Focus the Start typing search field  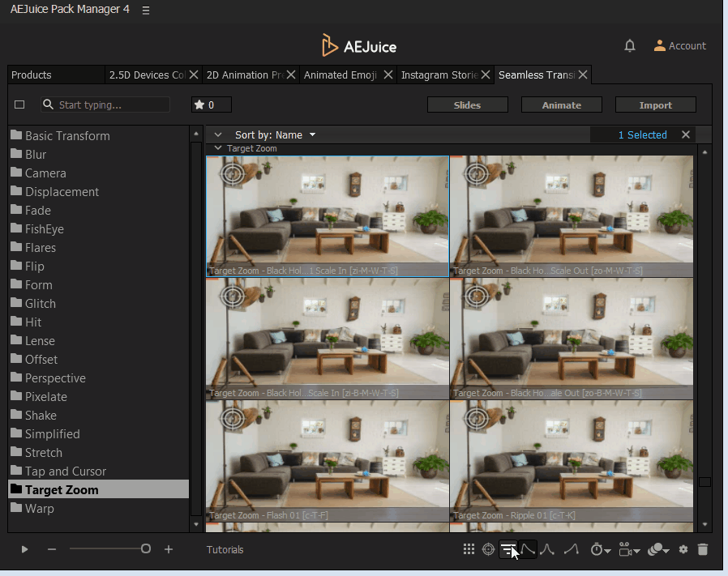[105, 105]
